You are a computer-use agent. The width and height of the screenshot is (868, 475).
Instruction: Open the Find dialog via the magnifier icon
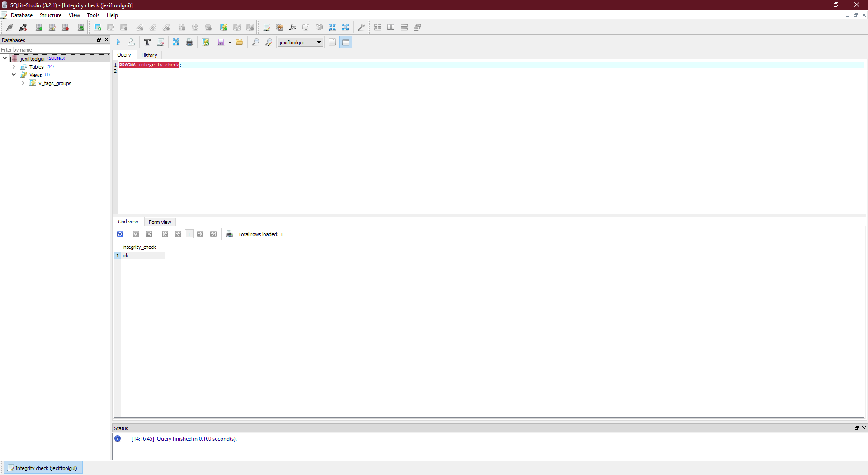point(255,42)
